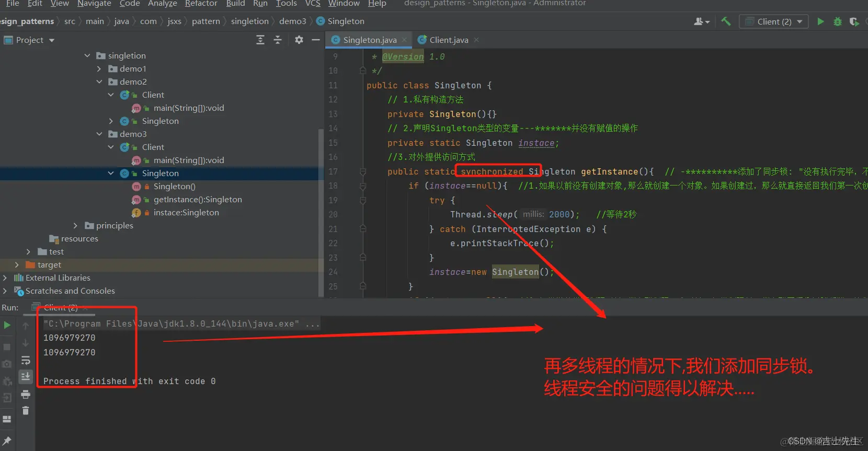This screenshot has height=451, width=868.
Task: Click the Up the Stack Trace arrow
Action: tap(26, 326)
